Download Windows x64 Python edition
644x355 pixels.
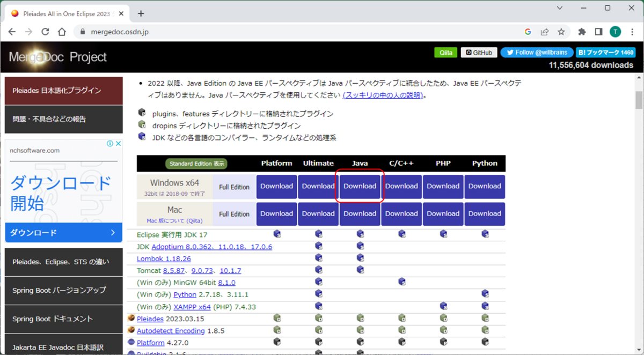[x=485, y=187]
